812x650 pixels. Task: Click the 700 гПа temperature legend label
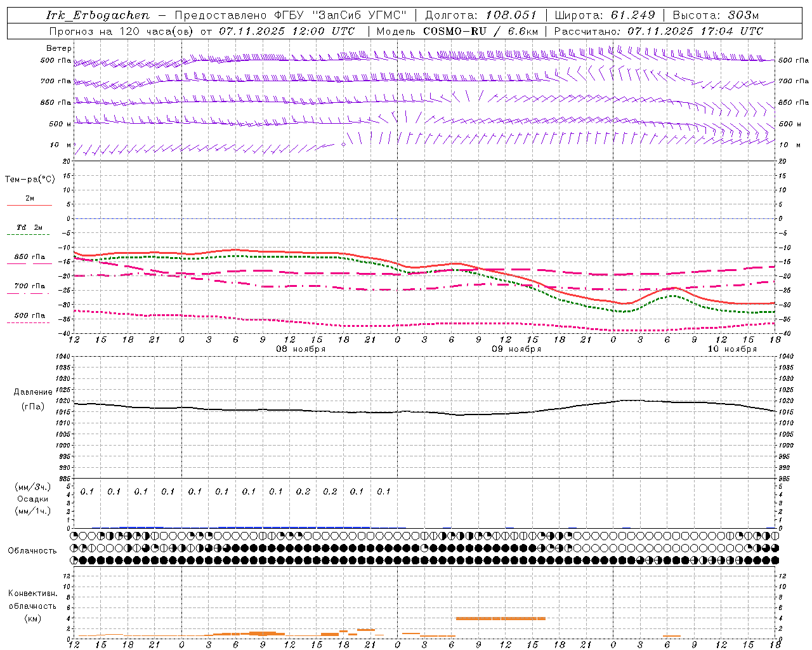click(x=29, y=286)
